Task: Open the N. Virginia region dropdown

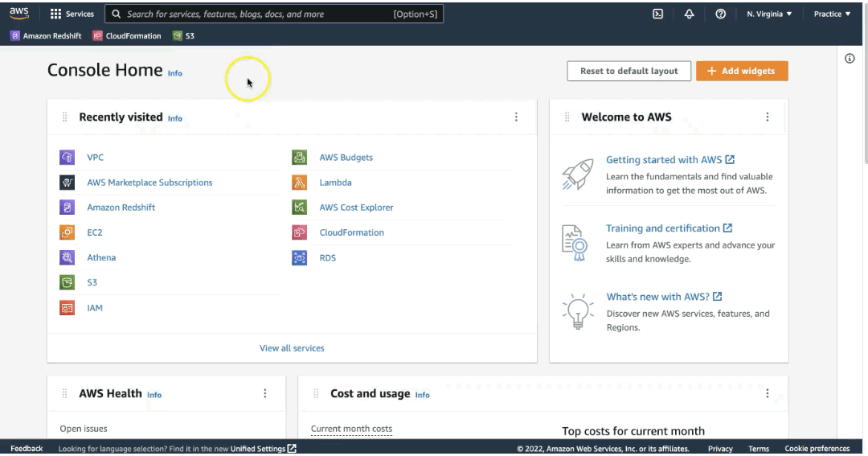Action: (x=769, y=14)
